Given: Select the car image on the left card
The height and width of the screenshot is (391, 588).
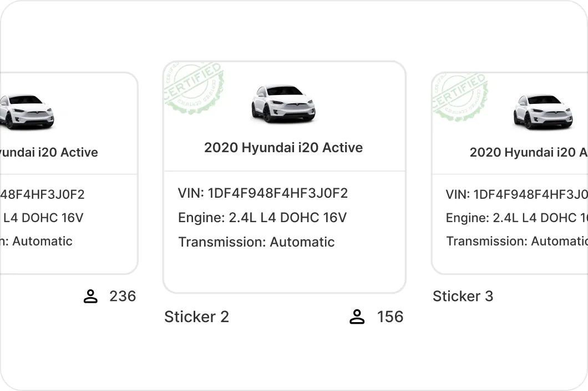Looking at the screenshot, I should [x=27, y=112].
